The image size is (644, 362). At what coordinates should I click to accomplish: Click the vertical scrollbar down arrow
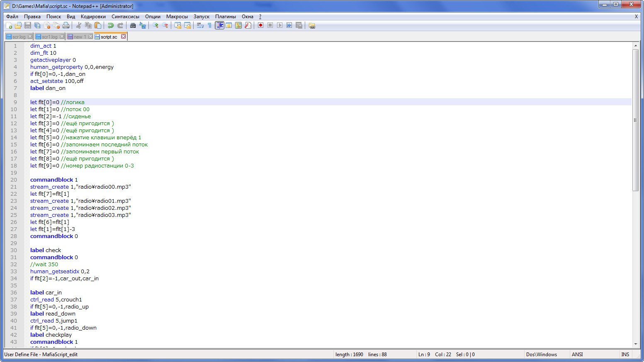[x=635, y=344]
